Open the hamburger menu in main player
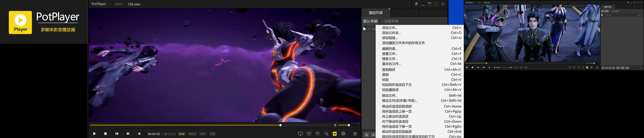 pyautogui.click(x=355, y=134)
